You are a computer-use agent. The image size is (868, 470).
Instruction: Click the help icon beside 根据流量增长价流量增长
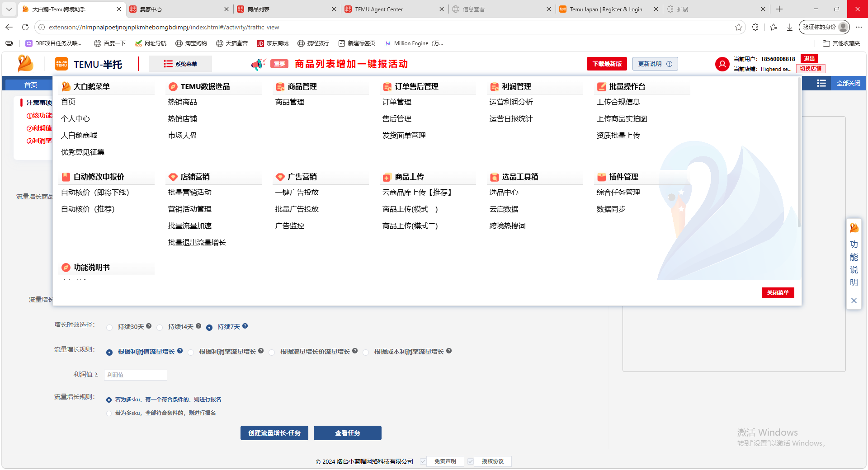pos(355,351)
